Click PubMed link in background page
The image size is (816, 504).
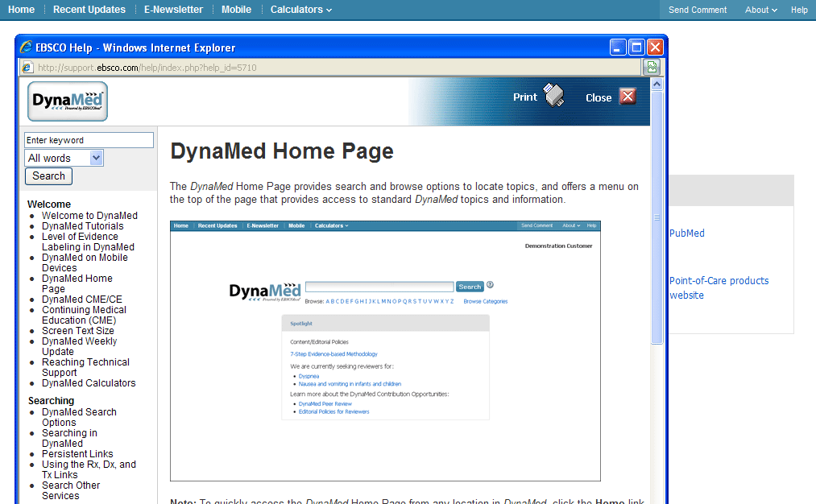coord(687,233)
